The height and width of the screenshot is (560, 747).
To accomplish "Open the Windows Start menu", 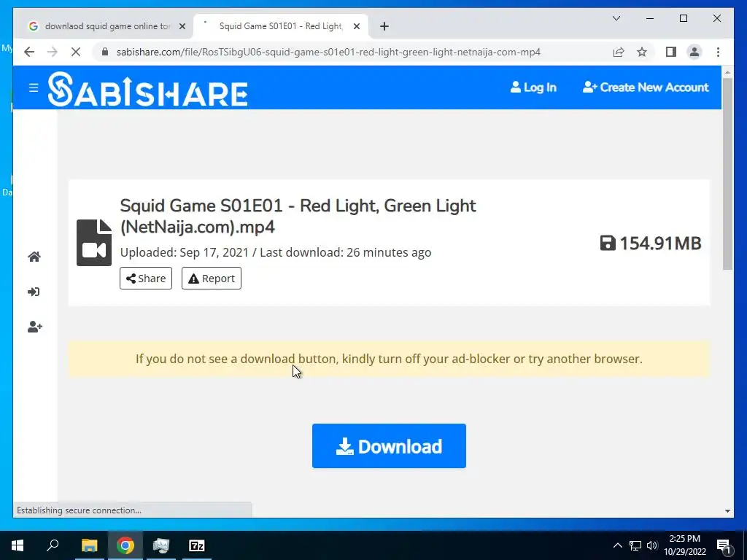I will point(18,545).
